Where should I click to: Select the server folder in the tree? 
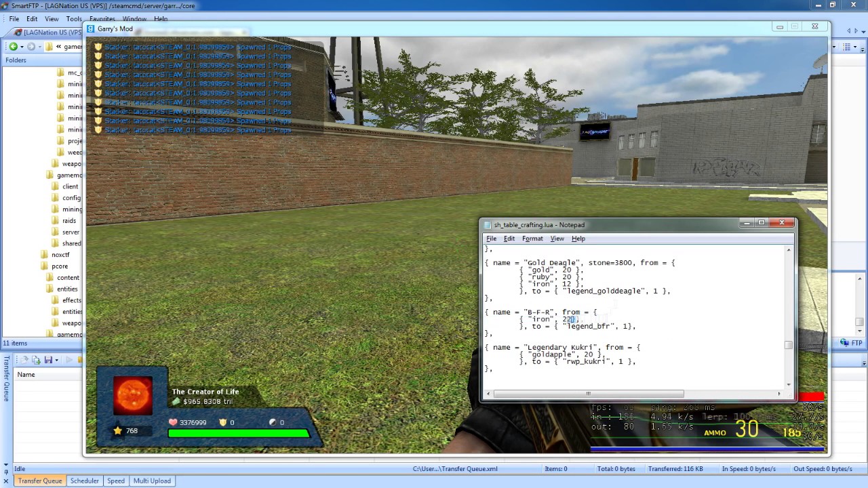point(71,232)
